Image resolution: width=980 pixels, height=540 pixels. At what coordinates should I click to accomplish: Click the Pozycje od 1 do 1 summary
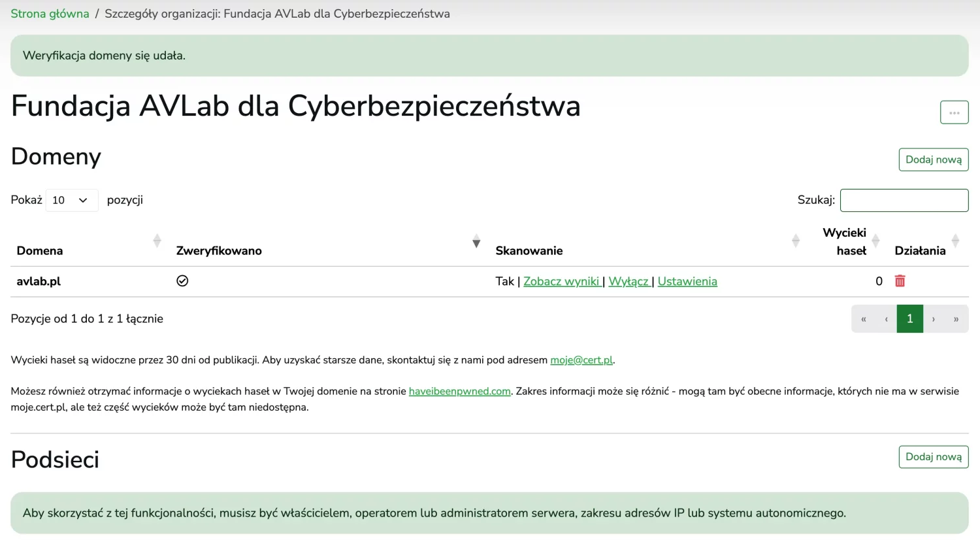87,319
